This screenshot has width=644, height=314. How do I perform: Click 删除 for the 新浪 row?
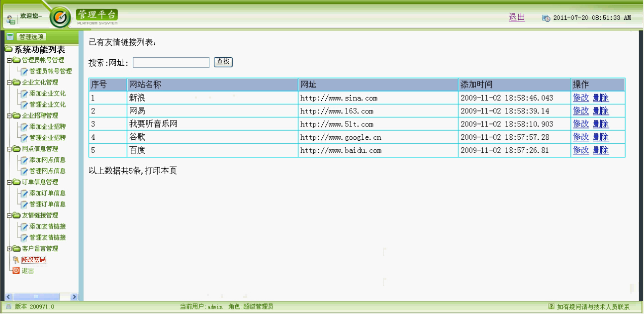point(601,98)
